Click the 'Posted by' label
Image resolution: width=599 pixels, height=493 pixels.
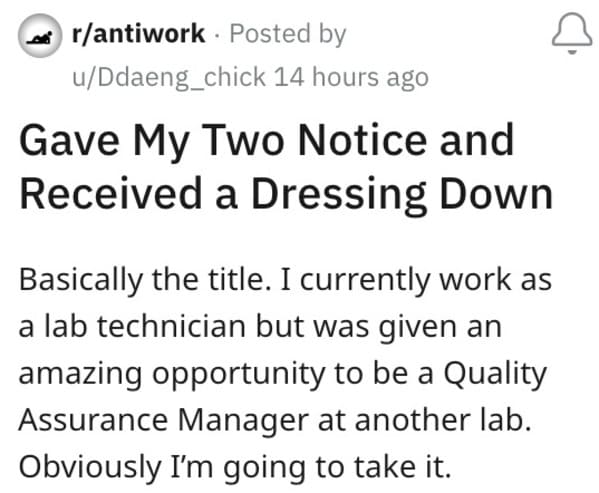288,34
